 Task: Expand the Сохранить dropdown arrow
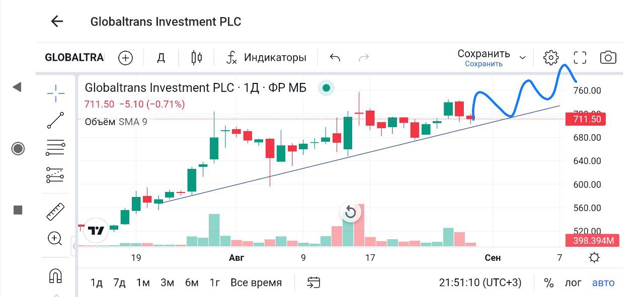(523, 58)
